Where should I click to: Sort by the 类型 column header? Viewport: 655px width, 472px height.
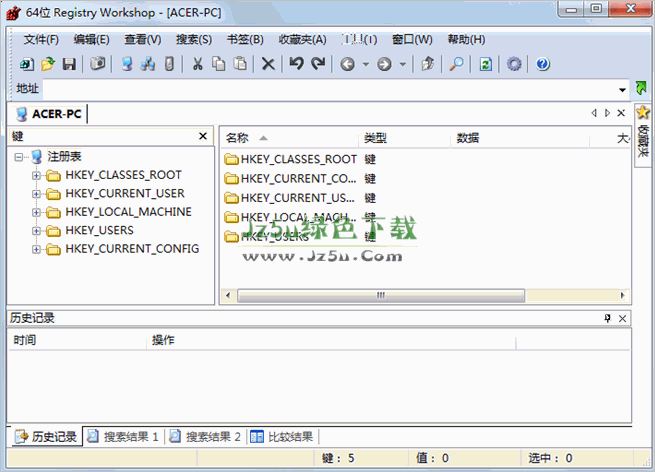point(404,138)
